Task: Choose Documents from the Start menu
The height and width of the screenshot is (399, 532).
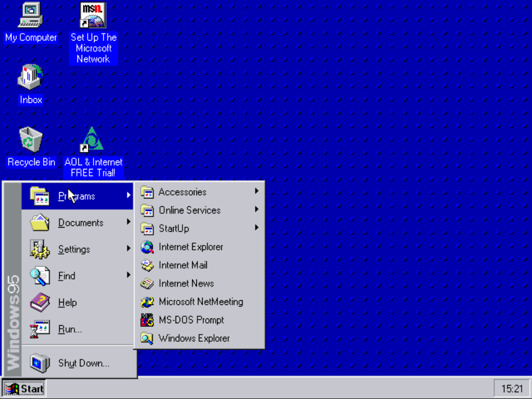Action: [x=77, y=222]
